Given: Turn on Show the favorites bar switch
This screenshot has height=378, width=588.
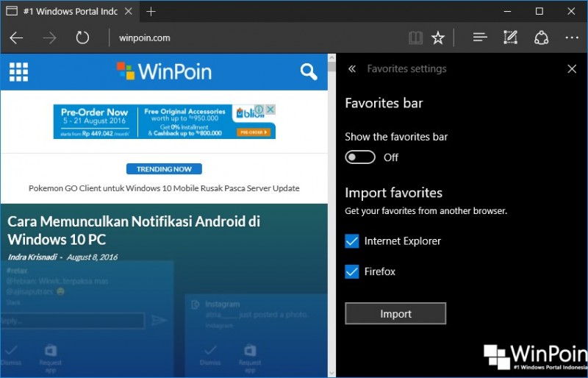Looking at the screenshot, I should pyautogui.click(x=360, y=157).
